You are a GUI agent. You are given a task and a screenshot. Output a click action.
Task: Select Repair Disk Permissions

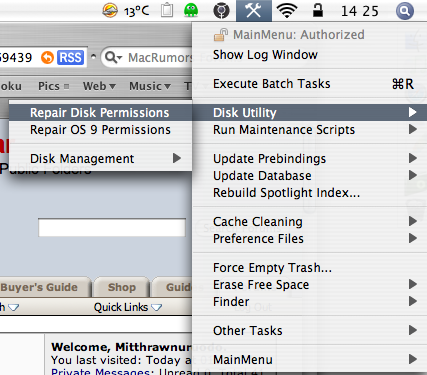[100, 113]
